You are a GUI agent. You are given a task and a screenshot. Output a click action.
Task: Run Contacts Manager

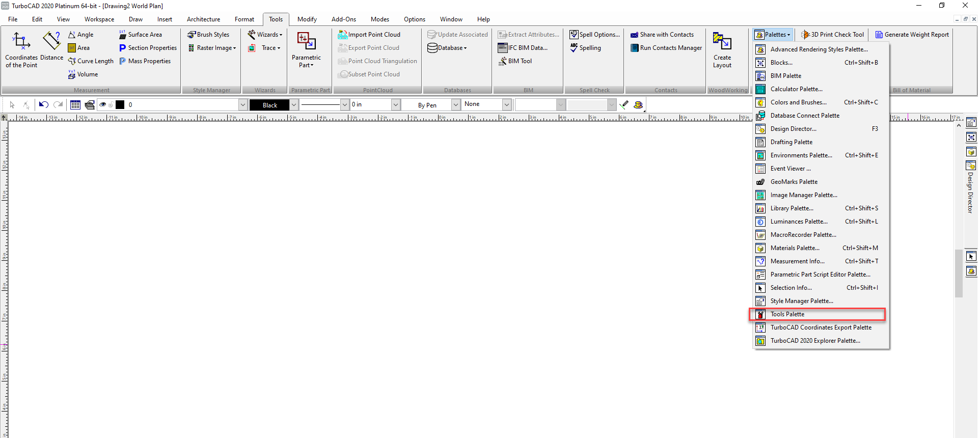(x=666, y=48)
